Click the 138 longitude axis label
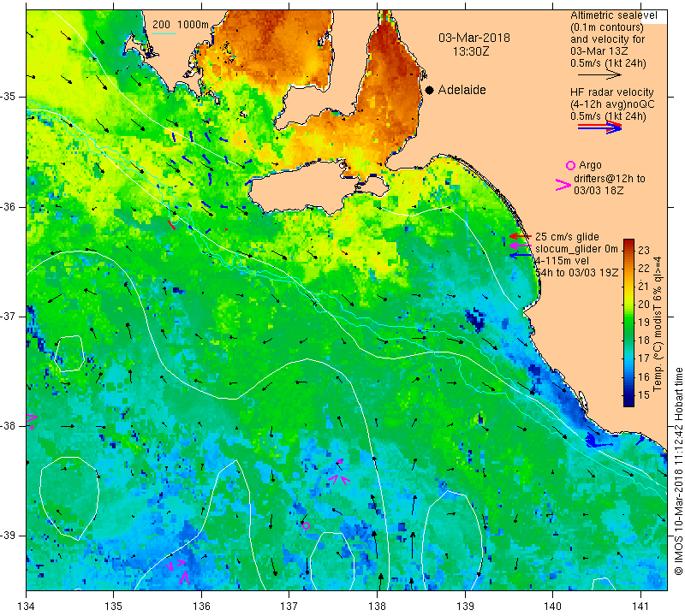Image resolution: width=685 pixels, height=616 pixels. [377, 607]
